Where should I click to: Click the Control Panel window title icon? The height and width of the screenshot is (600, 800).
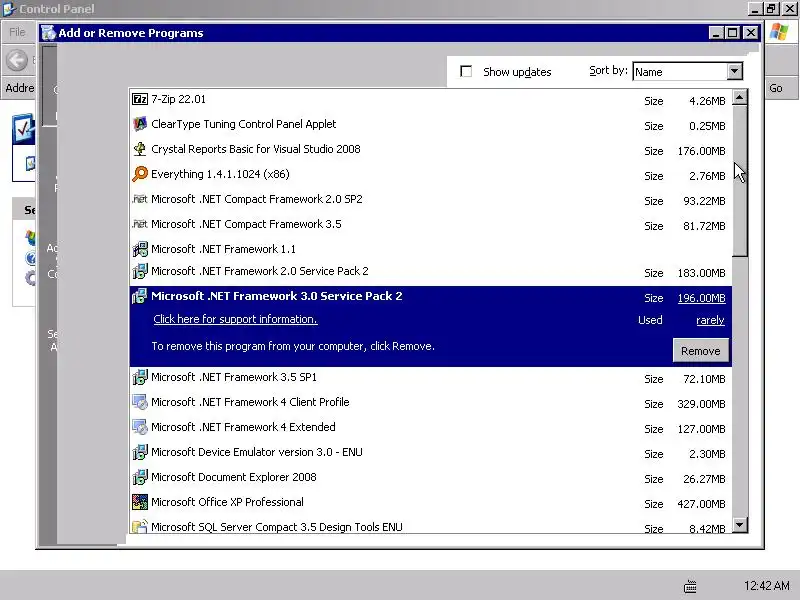click(x=9, y=8)
